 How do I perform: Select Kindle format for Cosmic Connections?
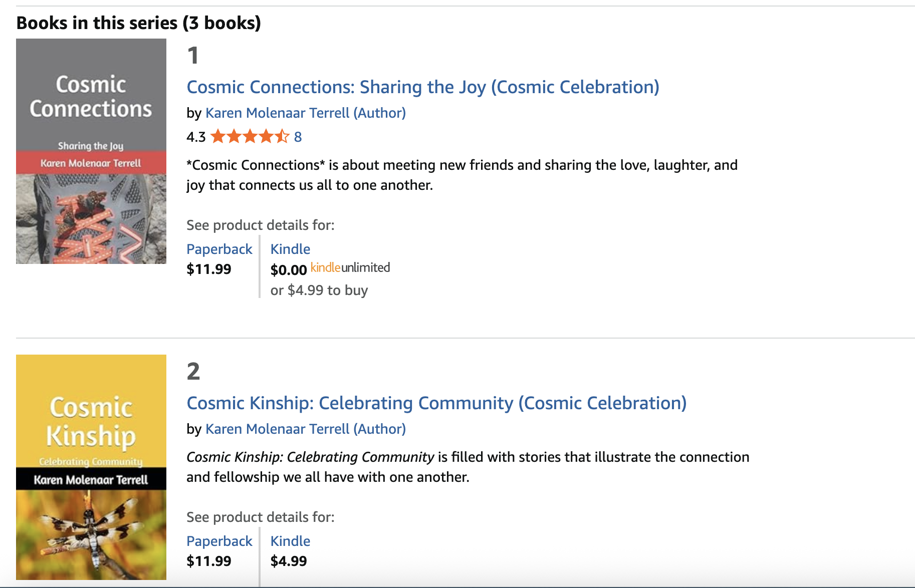tap(290, 249)
